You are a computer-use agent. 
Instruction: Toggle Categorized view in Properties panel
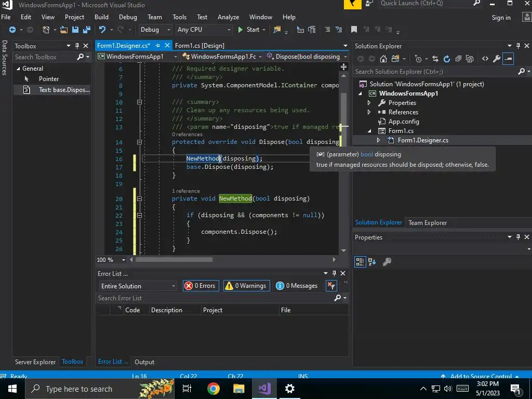360,262
